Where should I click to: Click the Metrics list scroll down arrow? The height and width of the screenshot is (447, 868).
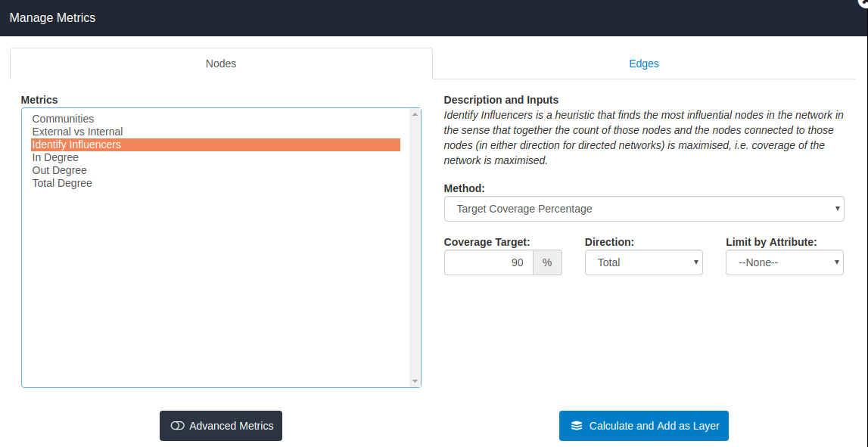coord(415,381)
